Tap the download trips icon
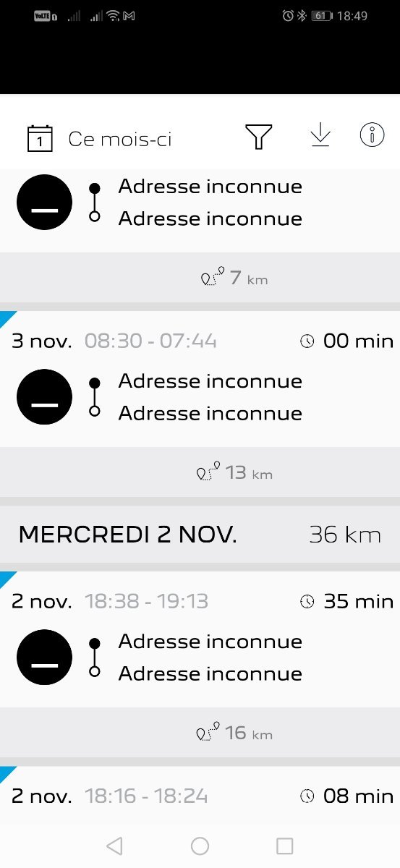400x868 pixels. tap(320, 135)
